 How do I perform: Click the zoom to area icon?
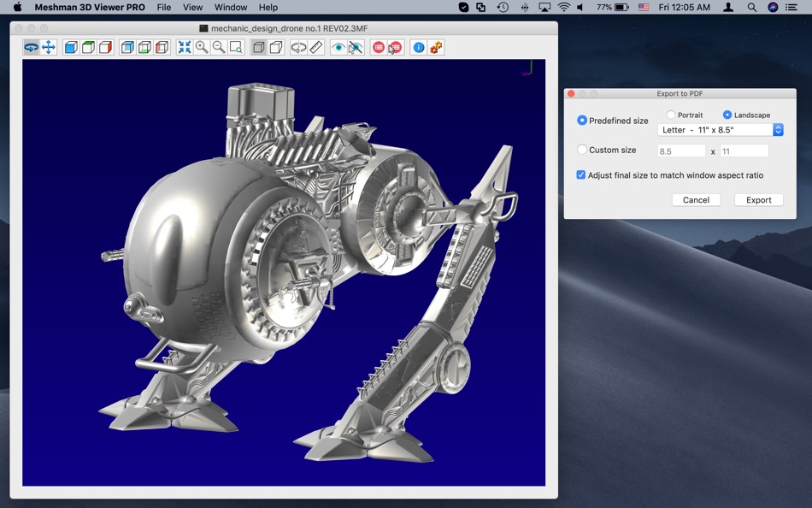click(x=236, y=48)
